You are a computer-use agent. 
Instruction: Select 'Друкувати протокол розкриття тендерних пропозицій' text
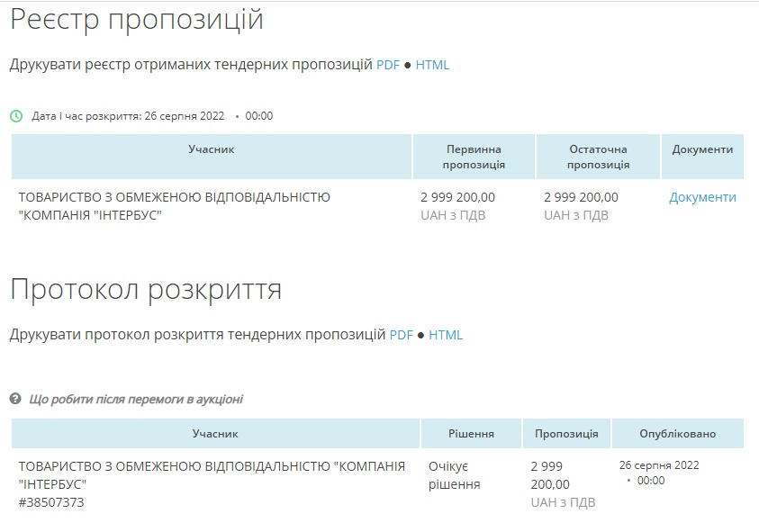tap(197, 335)
